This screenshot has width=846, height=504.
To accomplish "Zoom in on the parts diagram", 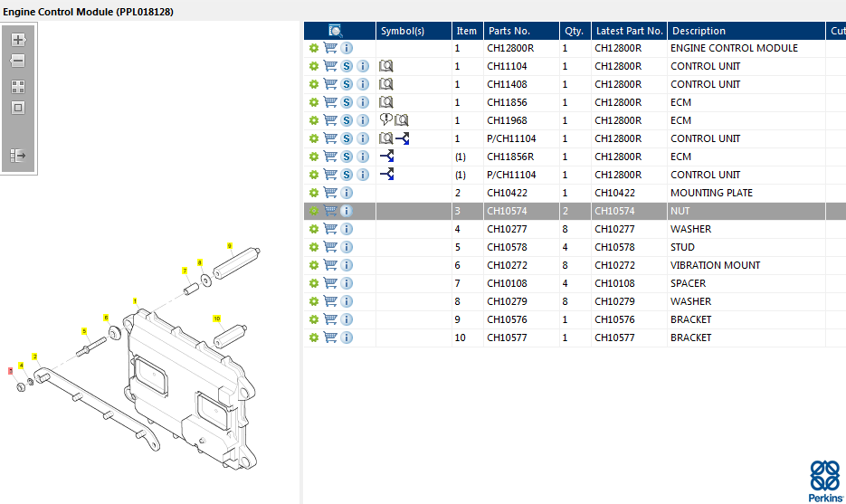I will point(18,40).
